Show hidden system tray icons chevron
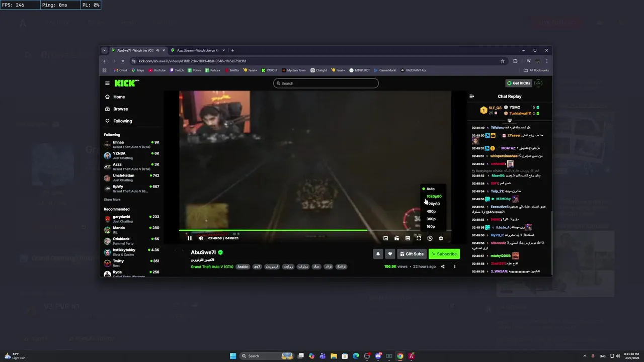 point(585,356)
